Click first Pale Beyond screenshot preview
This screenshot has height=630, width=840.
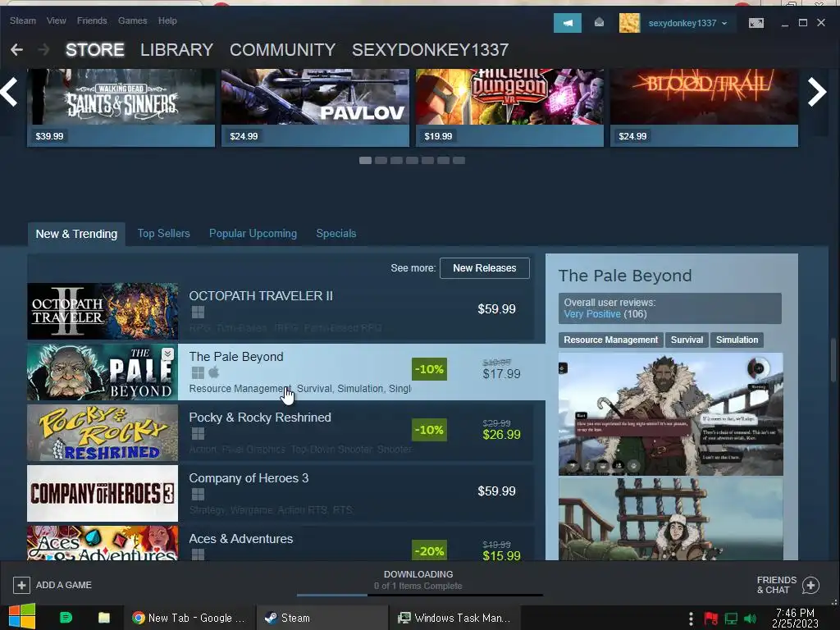pos(671,414)
